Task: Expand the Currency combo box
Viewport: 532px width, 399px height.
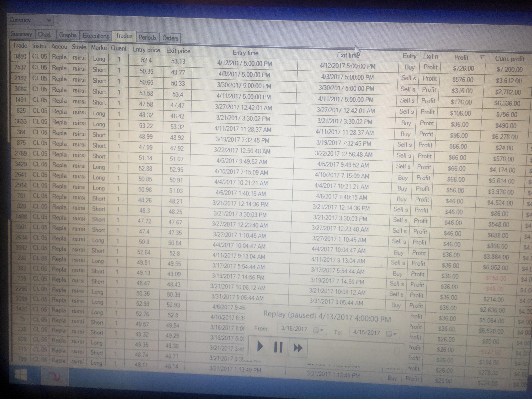Action: 49,20
